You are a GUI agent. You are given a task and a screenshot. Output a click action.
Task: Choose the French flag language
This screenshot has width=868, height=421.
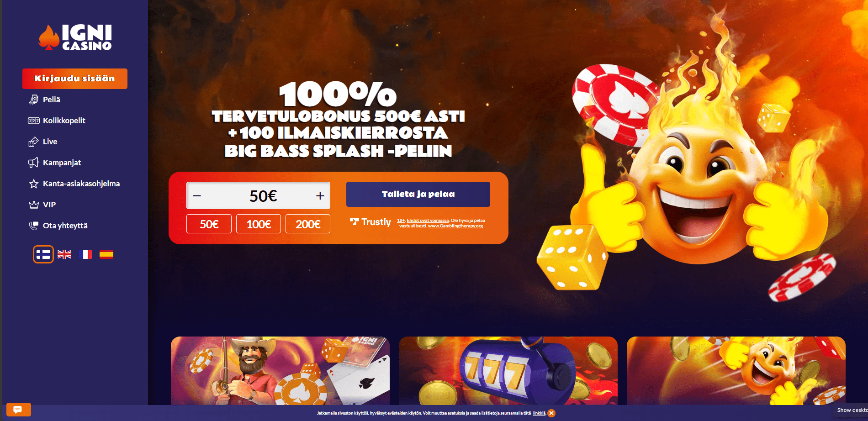pos(85,254)
